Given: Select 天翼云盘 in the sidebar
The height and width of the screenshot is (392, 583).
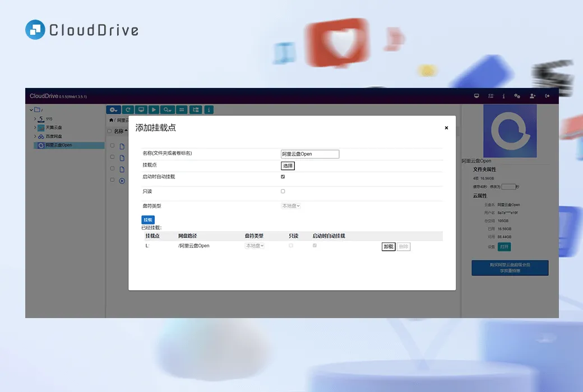Looking at the screenshot, I should (x=54, y=127).
